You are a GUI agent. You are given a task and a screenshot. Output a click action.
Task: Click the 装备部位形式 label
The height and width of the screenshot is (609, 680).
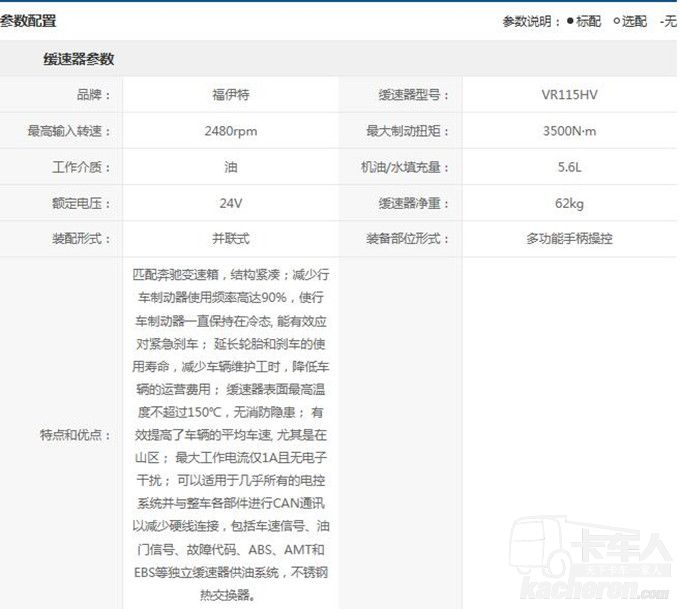tap(407, 239)
